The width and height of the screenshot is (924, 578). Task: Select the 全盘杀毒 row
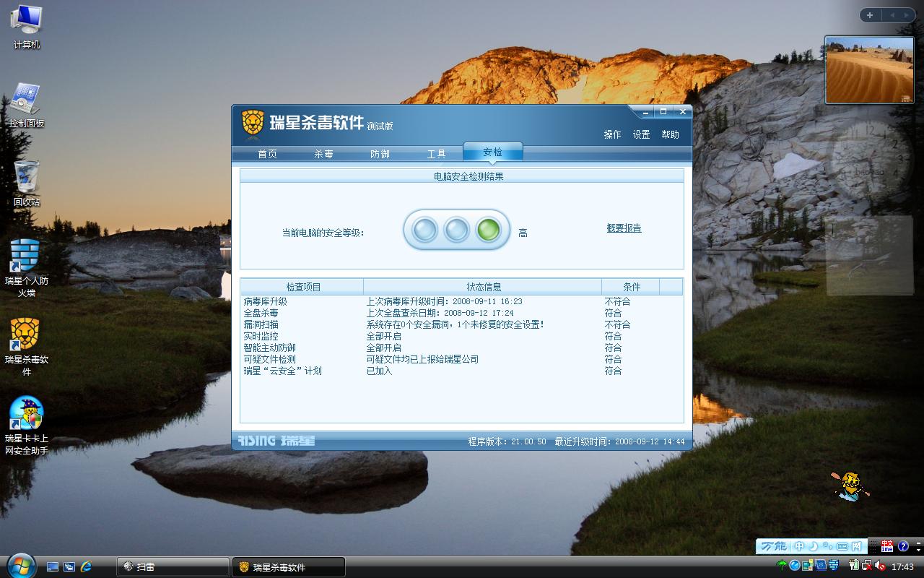pos(462,313)
